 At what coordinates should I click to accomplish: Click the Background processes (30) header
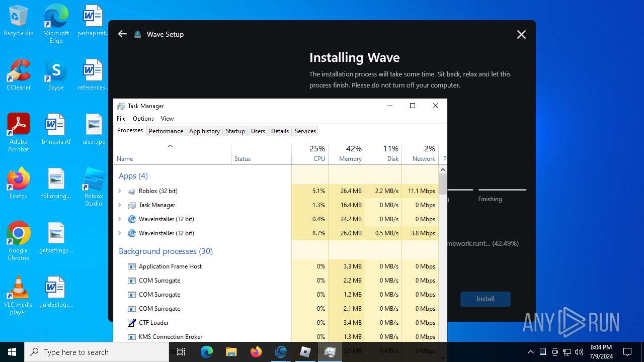[x=166, y=251]
